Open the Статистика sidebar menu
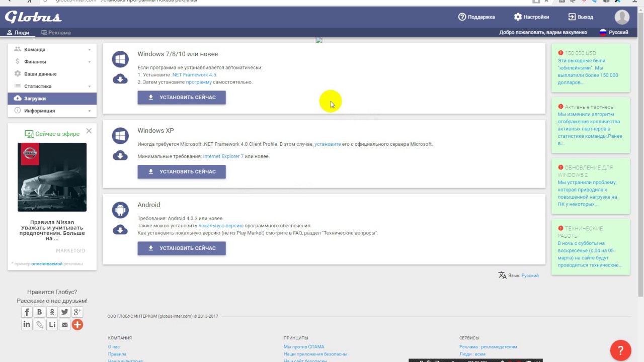This screenshot has height=362, width=644. 52,86
